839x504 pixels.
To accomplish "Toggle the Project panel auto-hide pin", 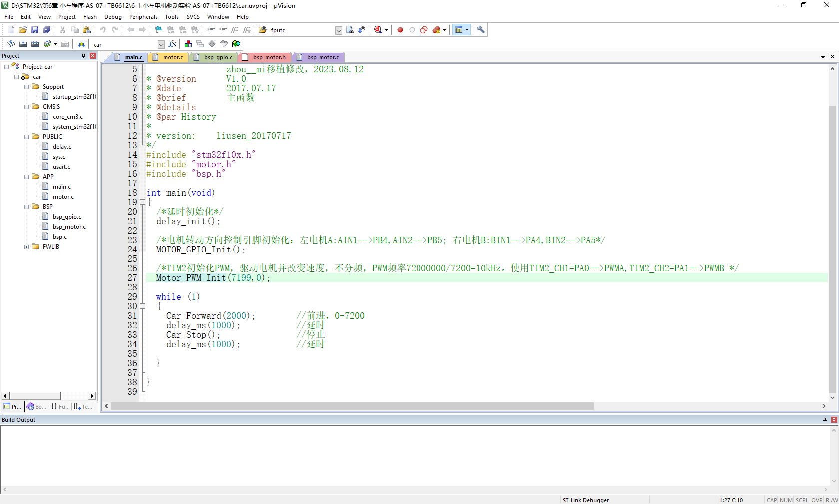I will pos(83,56).
